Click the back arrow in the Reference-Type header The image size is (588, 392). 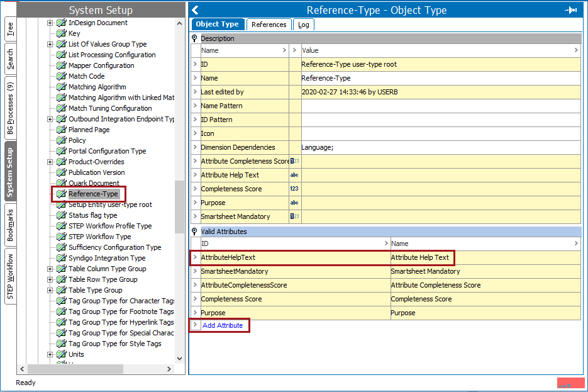(196, 10)
